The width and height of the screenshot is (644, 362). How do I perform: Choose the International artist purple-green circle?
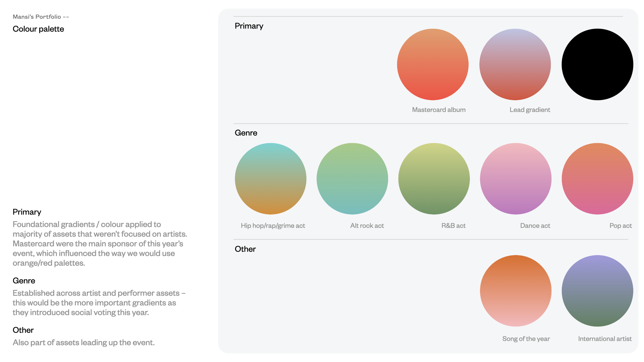pyautogui.click(x=597, y=291)
